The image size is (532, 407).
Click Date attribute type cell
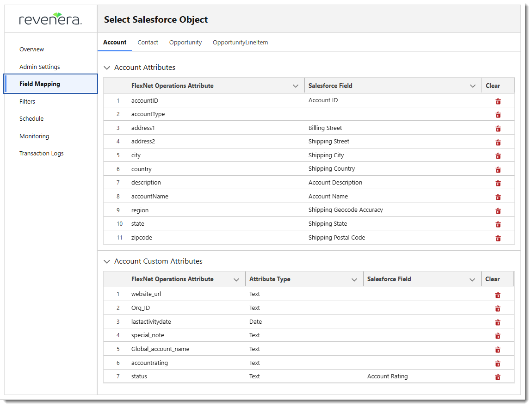click(x=304, y=321)
